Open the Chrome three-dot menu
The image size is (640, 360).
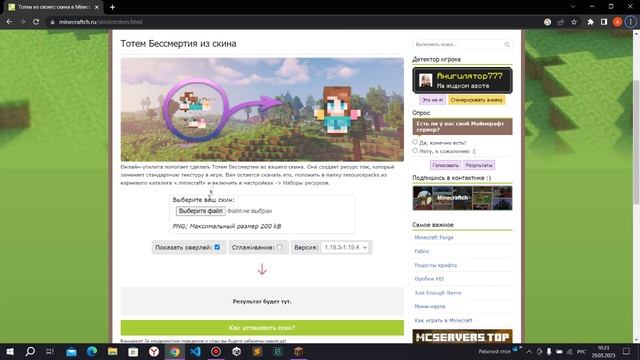click(x=631, y=22)
